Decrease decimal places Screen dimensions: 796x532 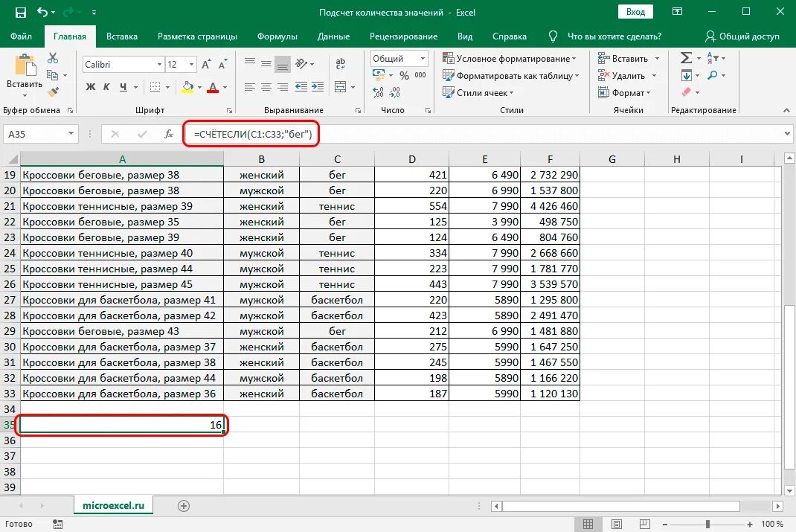point(395,92)
